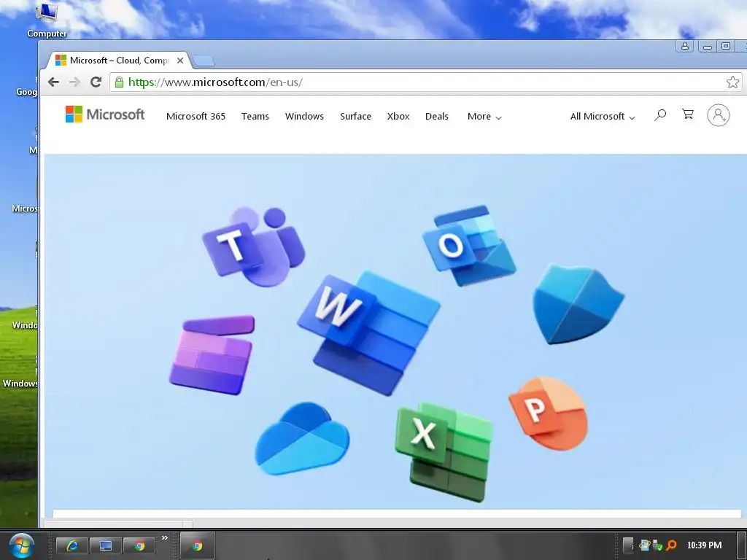This screenshot has width=747, height=560.
Task: Open the Teams nav item
Action: click(255, 116)
